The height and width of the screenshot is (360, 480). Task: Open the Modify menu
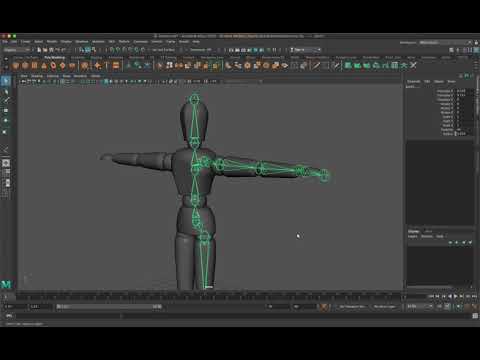tap(52, 42)
